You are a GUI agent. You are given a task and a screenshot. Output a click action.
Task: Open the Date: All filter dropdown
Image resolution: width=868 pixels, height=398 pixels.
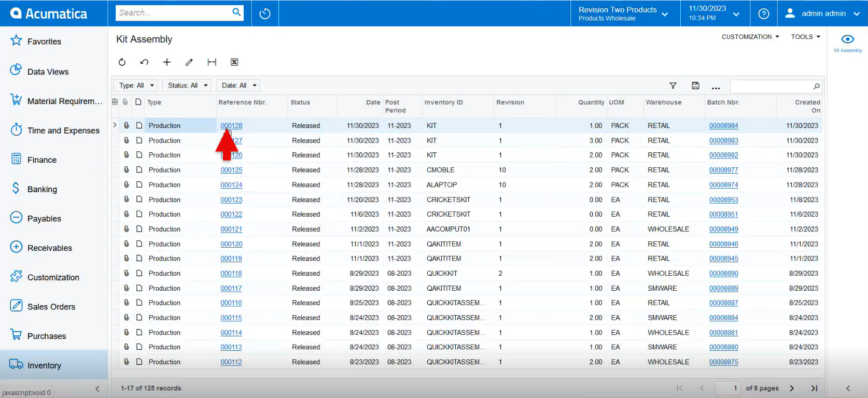coord(239,86)
